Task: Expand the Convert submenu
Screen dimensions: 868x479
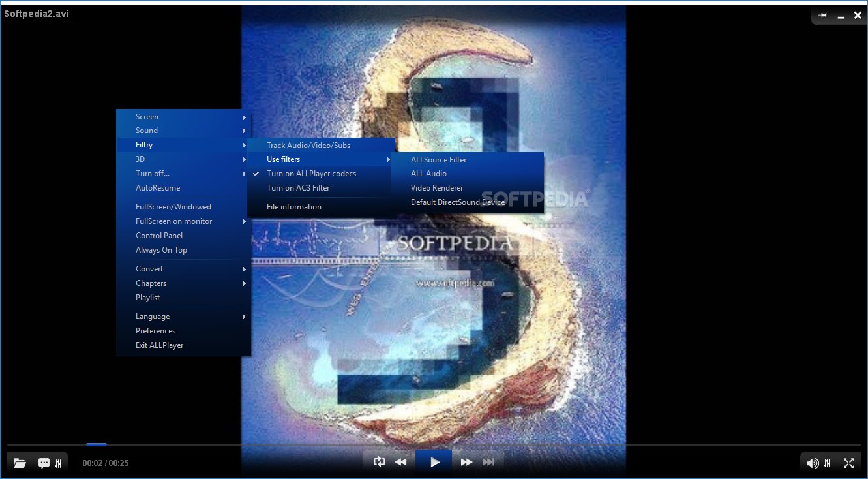Action: click(x=183, y=269)
